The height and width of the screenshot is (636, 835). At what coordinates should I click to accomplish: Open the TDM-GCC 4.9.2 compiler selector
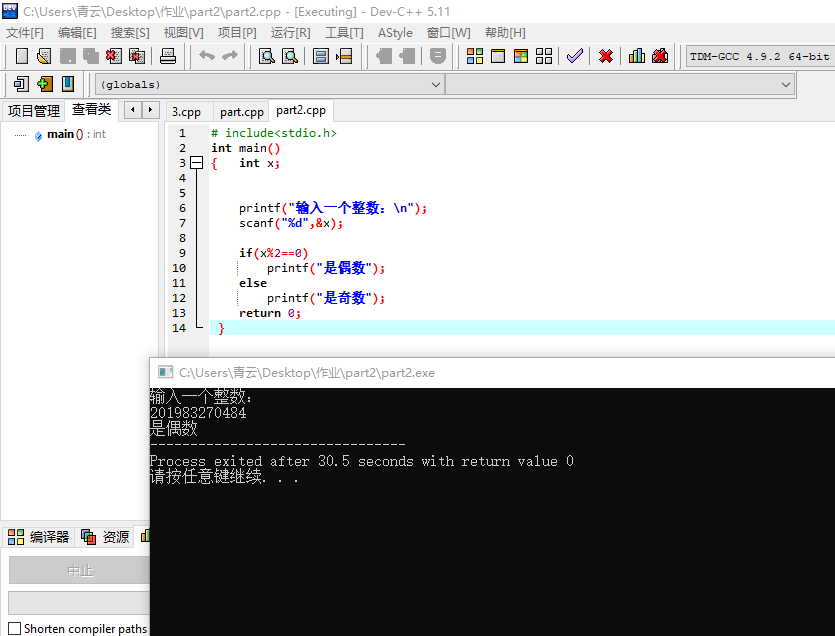[x=760, y=57]
